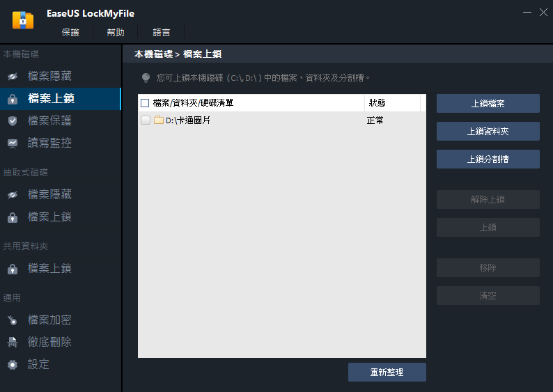Select 檔案保護 in sidebar
Screen dimensions: 553x392
click(x=61, y=120)
